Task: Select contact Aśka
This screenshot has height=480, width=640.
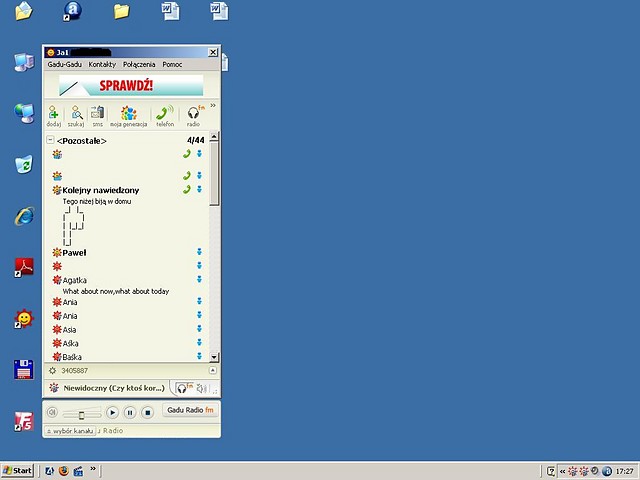Action: click(70, 343)
